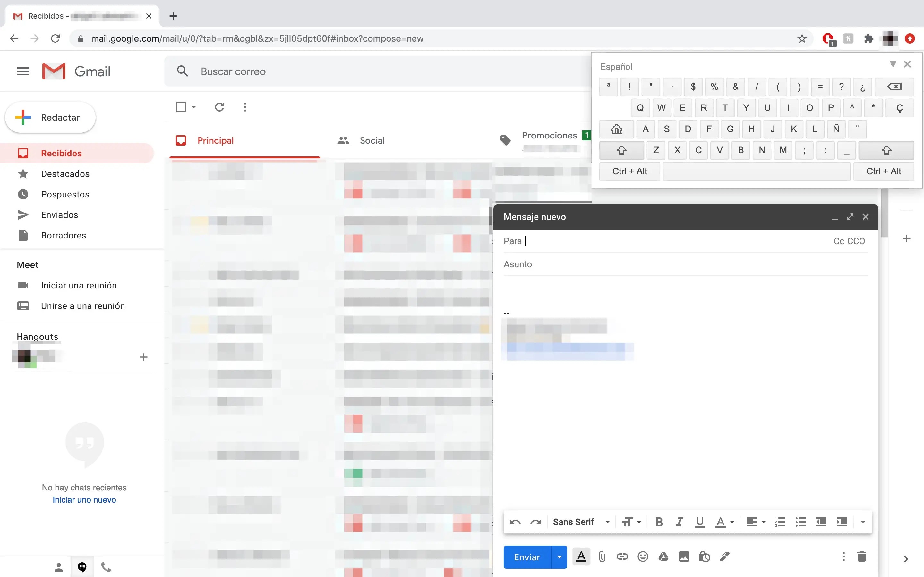Expand the text alignment dropdown
Image resolution: width=924 pixels, height=577 pixels.
(756, 522)
